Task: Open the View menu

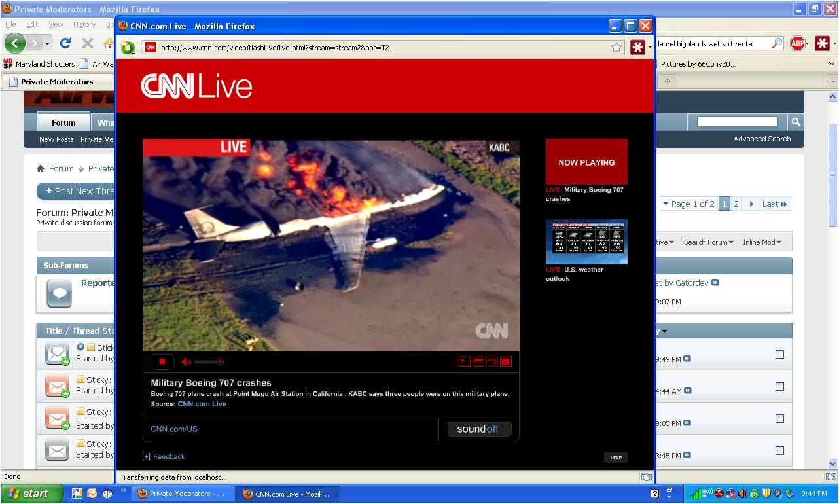Action: 56,24
